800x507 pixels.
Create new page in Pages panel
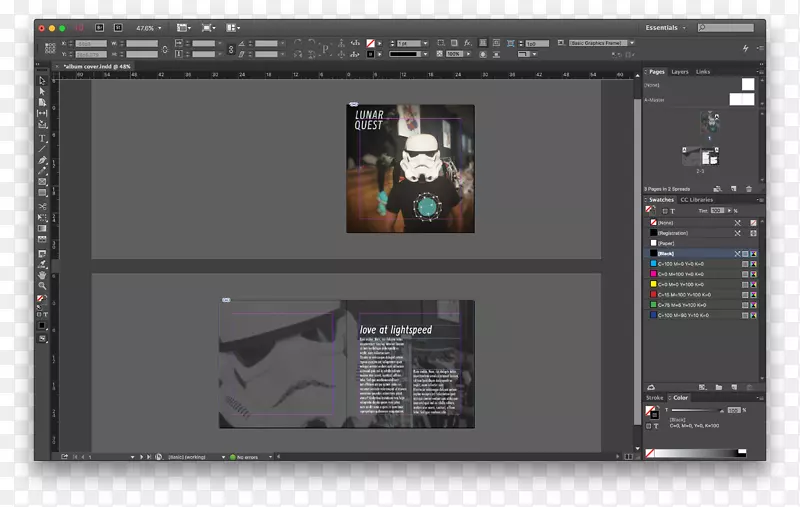tap(734, 189)
